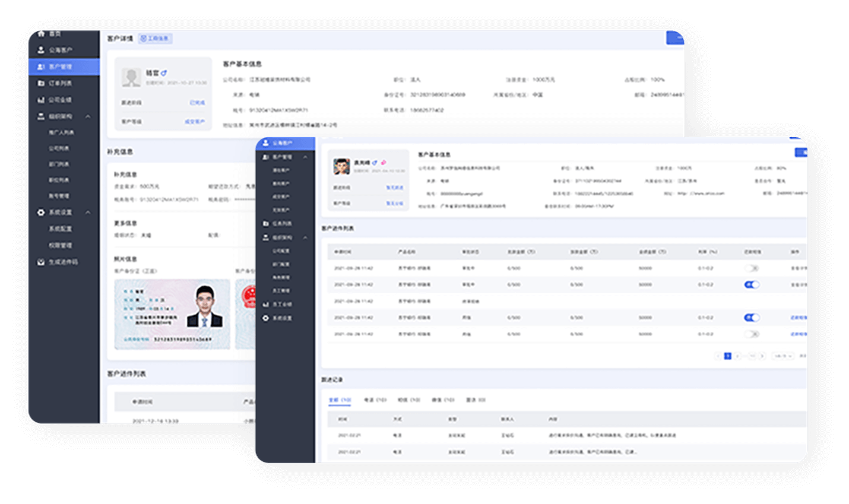Screen dimensions: 849x504
Task: Click 公海客户 person icon in front window sidebar
Action: 266,143
